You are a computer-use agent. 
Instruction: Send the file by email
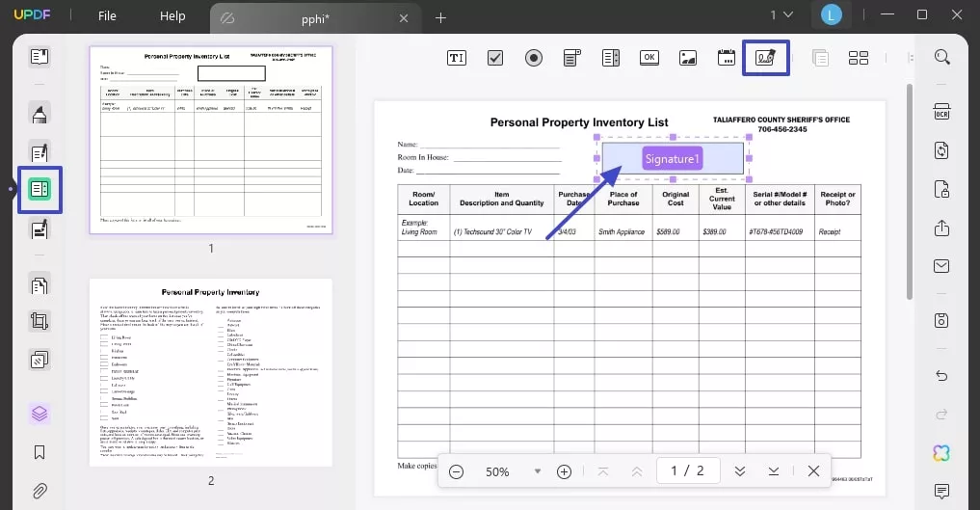pyautogui.click(x=941, y=266)
